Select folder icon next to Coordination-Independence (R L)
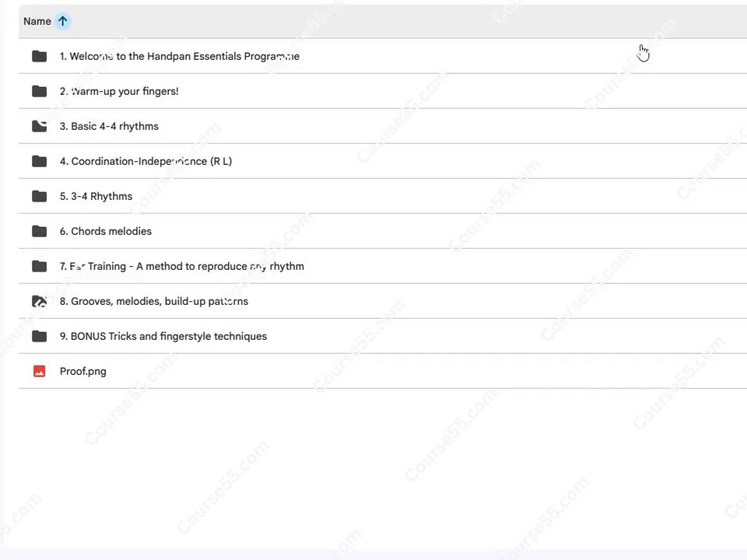Viewport: 747px width, 560px height. tap(40, 161)
